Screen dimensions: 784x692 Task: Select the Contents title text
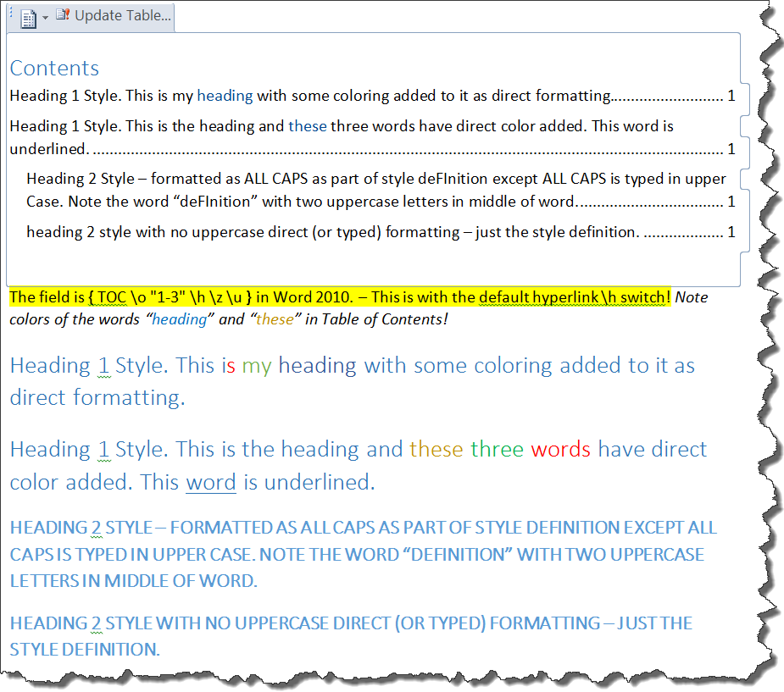point(53,68)
